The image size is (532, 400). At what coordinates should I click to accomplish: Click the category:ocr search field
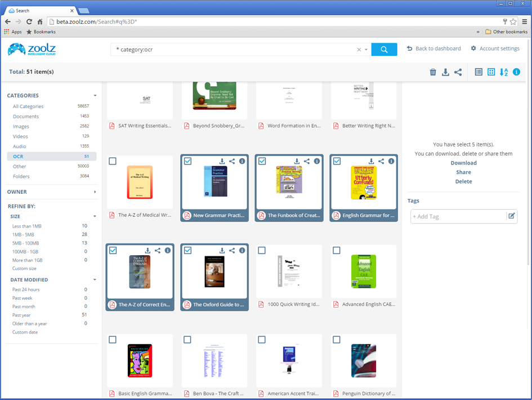[x=234, y=50]
